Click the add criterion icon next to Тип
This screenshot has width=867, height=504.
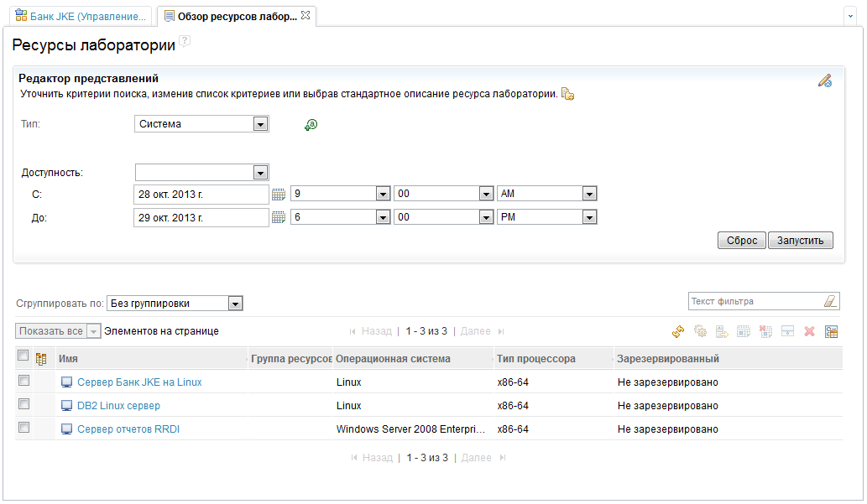click(x=311, y=125)
